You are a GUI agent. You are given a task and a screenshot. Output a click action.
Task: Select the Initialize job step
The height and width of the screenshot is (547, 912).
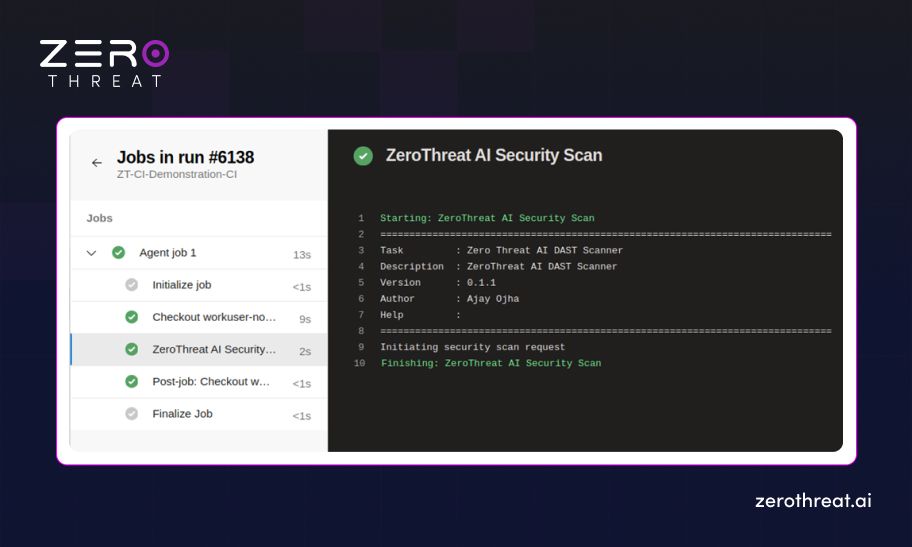click(x=199, y=285)
